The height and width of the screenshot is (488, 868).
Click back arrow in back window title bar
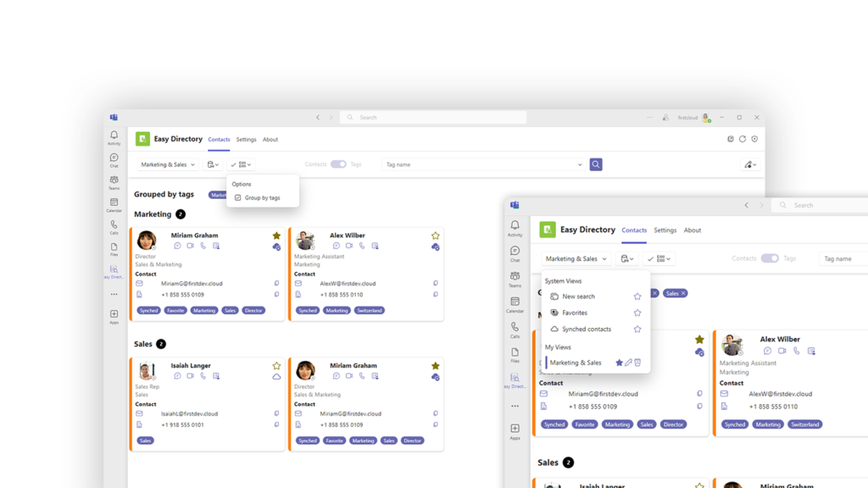(318, 117)
